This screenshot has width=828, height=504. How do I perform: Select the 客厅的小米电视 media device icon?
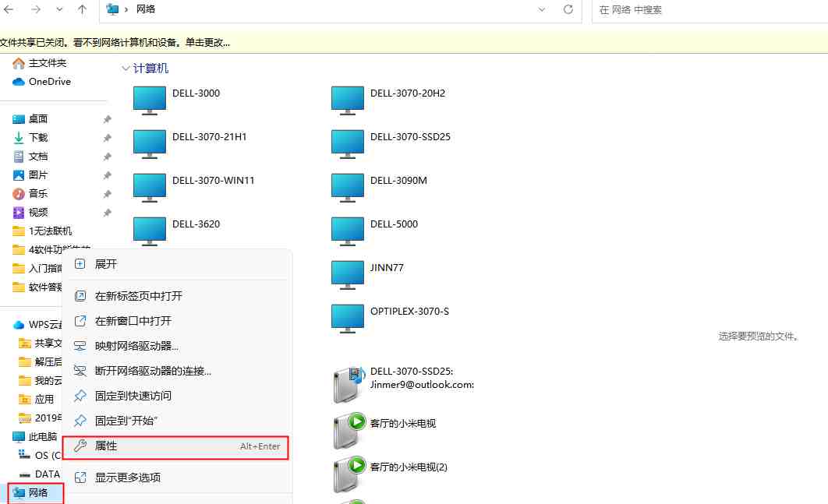coord(349,430)
